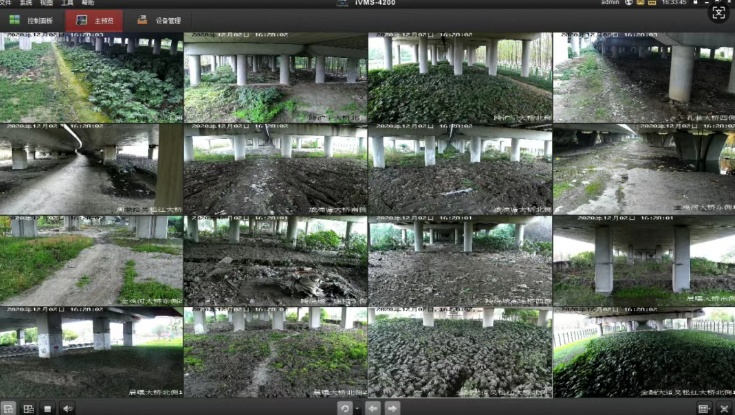Stop all live view streams
The image size is (735, 415).
click(48, 408)
